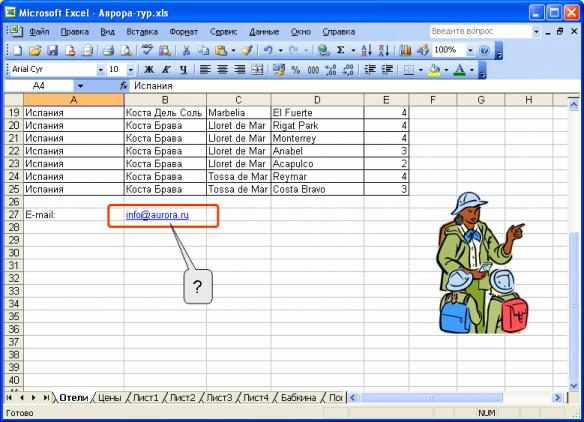Cut selection with the scissors icon
The height and width of the screenshot is (422, 584).
click(186, 50)
